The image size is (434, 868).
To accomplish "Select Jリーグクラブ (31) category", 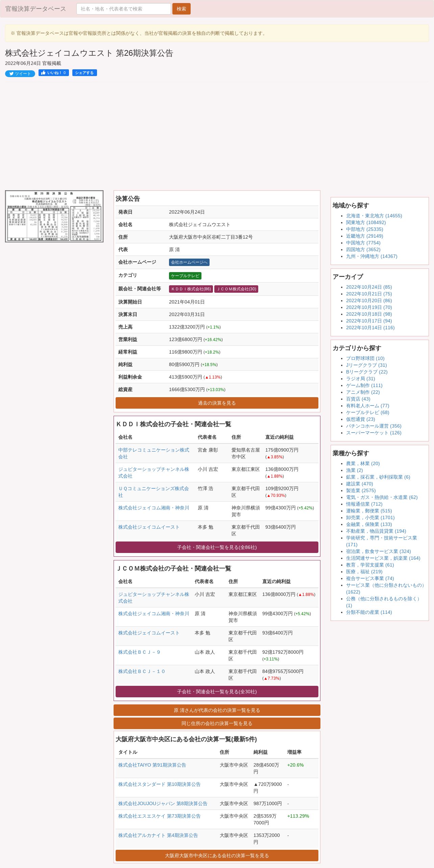I will click(366, 365).
